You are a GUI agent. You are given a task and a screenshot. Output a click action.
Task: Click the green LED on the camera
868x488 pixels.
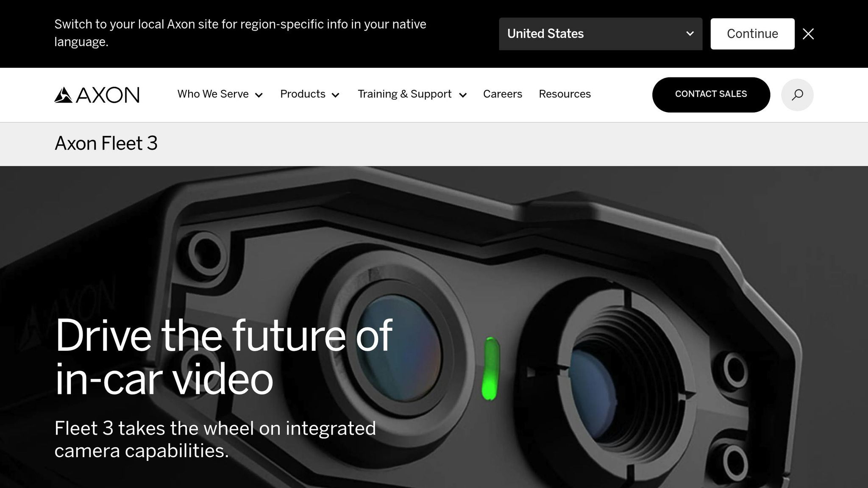point(491,369)
